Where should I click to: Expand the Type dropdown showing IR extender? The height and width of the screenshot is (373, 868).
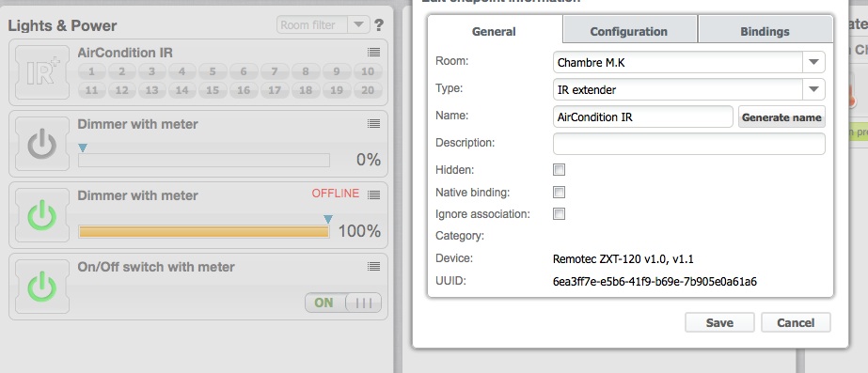coord(813,89)
